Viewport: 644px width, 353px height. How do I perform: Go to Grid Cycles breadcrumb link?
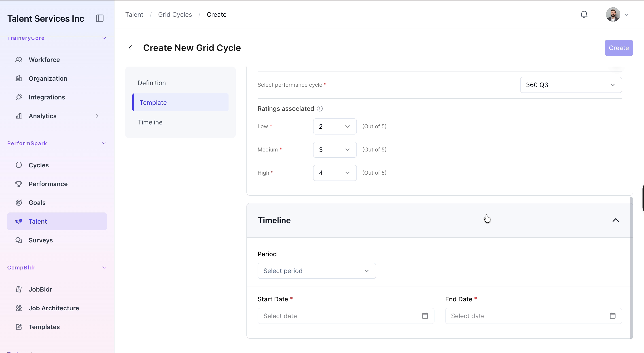(175, 15)
